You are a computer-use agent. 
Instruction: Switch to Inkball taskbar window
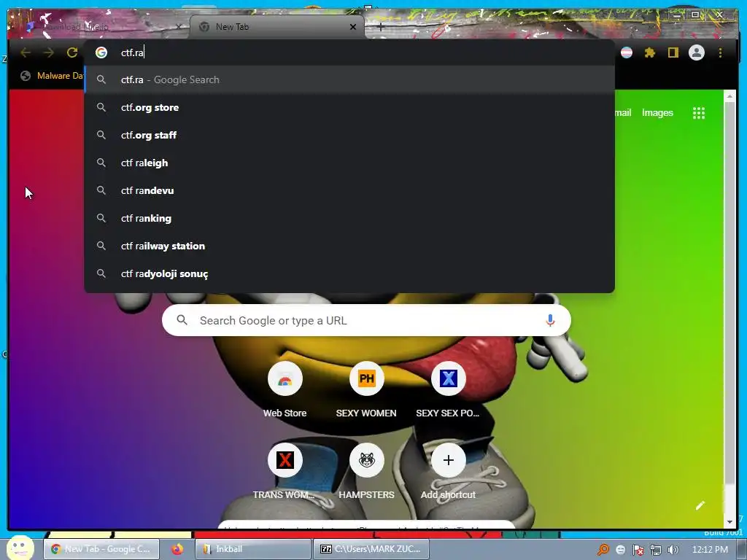pos(253,549)
